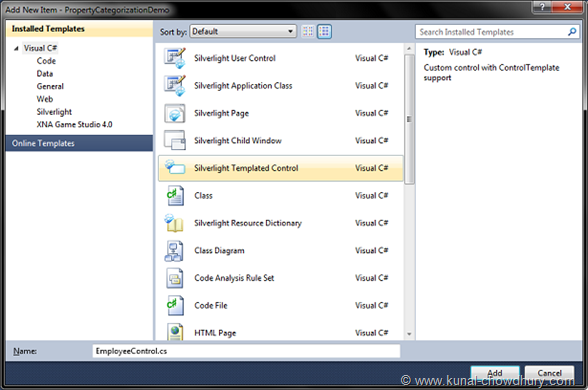Click the Code Analysis Rule Set icon

[175, 278]
